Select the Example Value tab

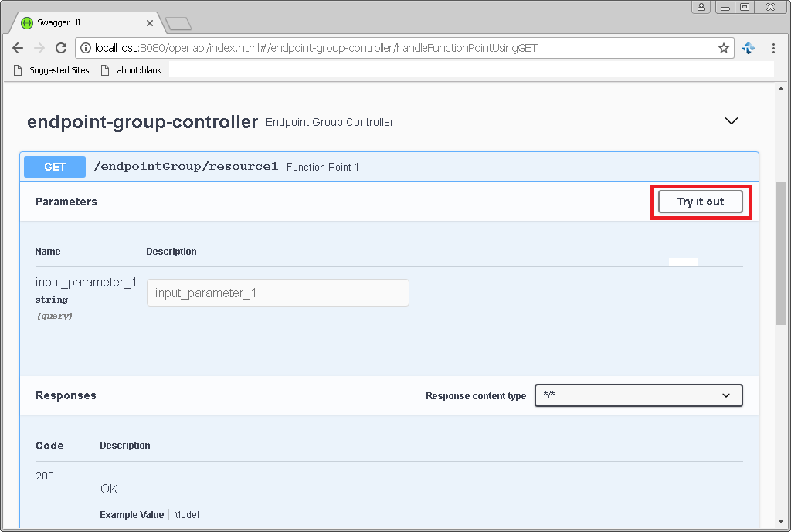pyautogui.click(x=131, y=515)
